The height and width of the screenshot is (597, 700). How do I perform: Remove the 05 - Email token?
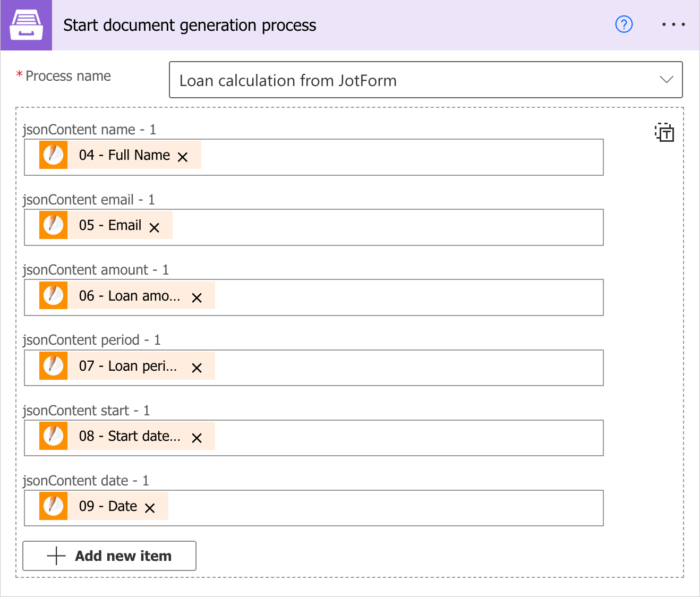click(x=155, y=227)
